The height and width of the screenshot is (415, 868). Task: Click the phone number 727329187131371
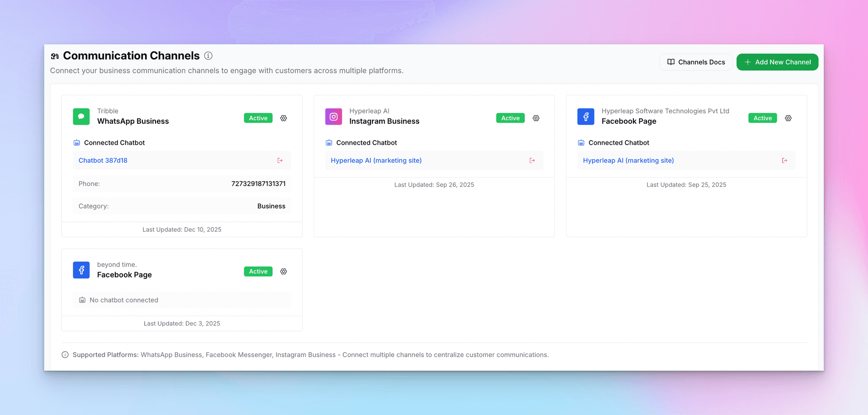[x=258, y=184]
